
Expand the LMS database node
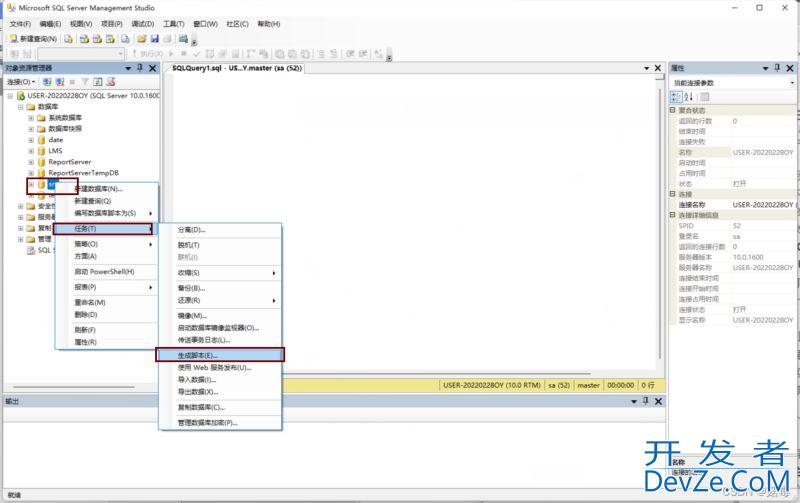pos(31,151)
